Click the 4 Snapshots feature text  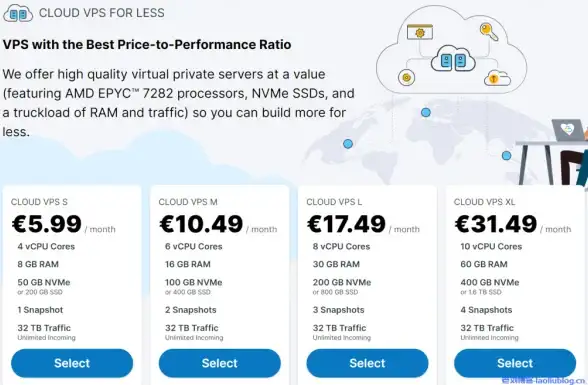point(486,310)
